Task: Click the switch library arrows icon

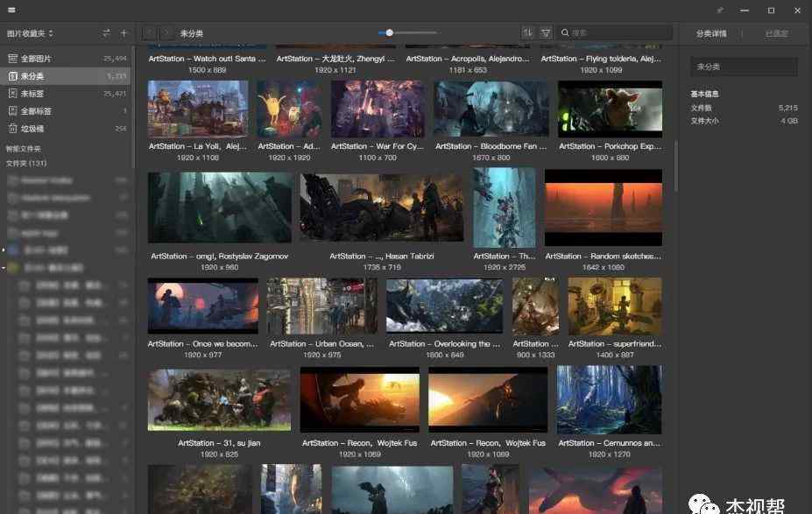Action: (106, 33)
